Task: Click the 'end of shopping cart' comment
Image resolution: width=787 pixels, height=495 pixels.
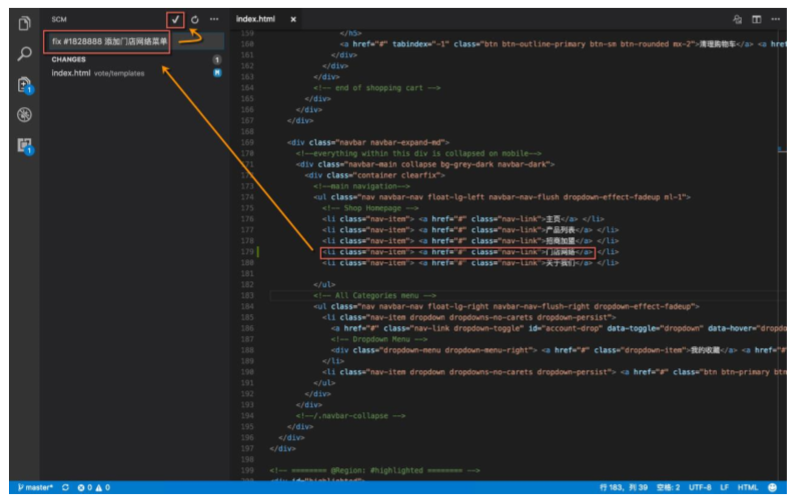Action: click(x=376, y=88)
